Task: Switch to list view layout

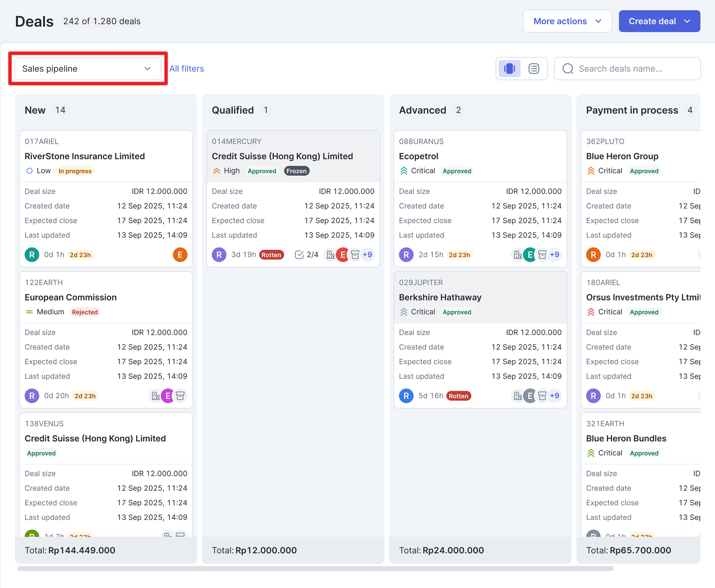Action: tap(534, 69)
